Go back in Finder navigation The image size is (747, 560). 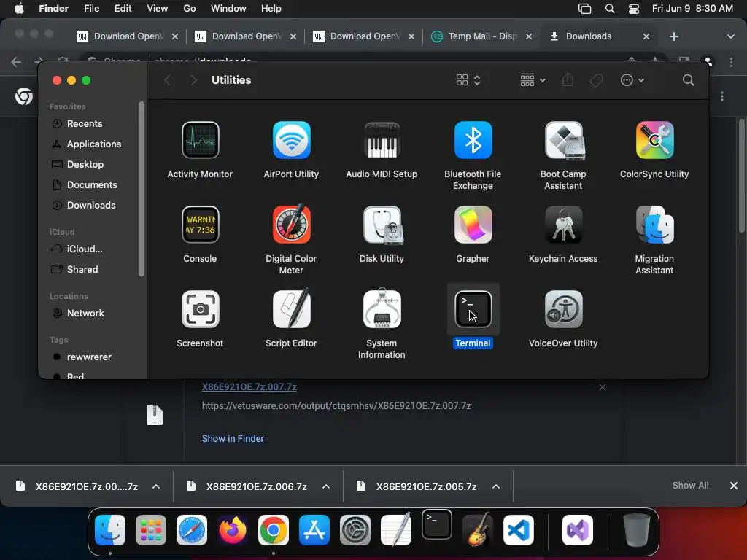point(167,80)
